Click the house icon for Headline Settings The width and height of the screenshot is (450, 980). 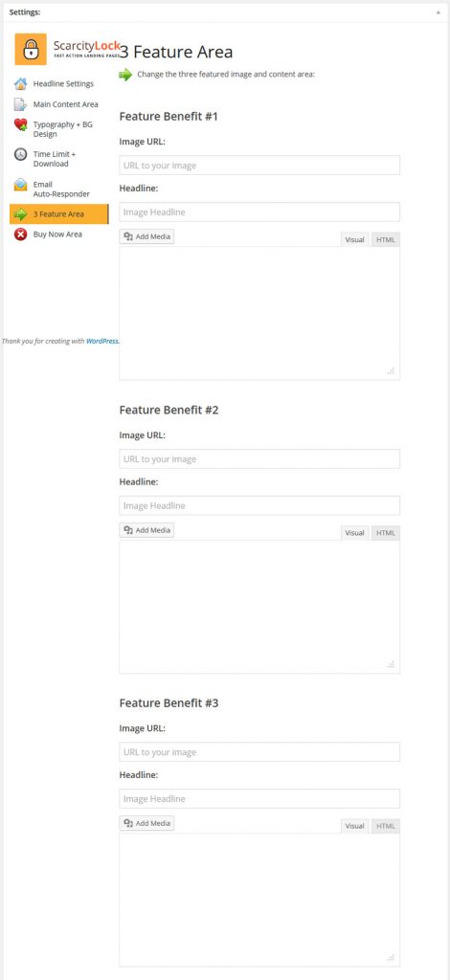point(21,84)
